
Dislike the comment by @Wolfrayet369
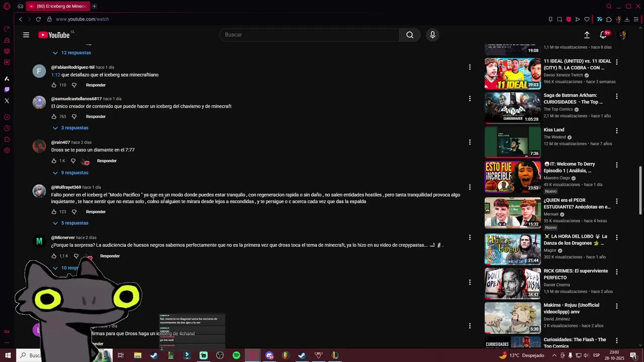coord(74,212)
